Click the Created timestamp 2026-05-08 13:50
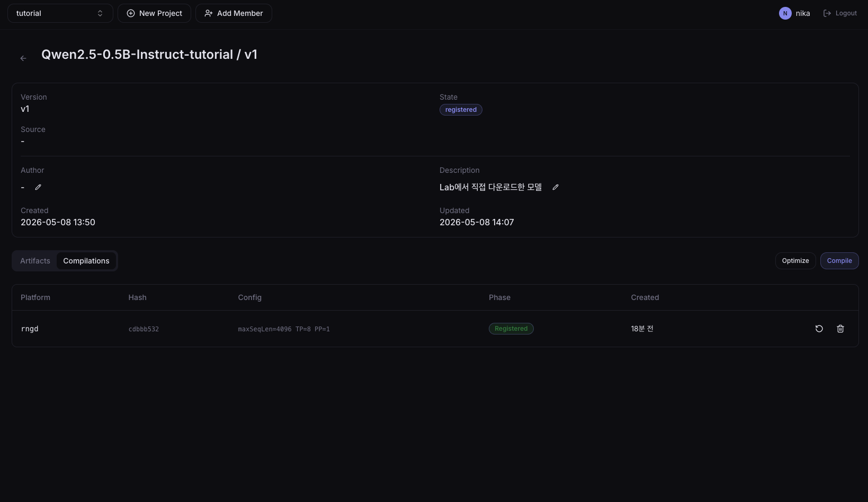 tap(58, 222)
